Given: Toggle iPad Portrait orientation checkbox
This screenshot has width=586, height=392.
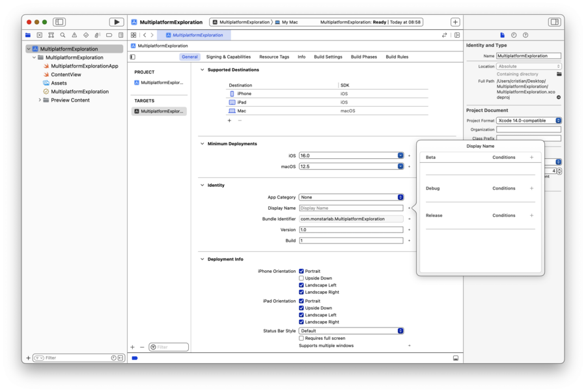Looking at the screenshot, I should pos(301,301).
